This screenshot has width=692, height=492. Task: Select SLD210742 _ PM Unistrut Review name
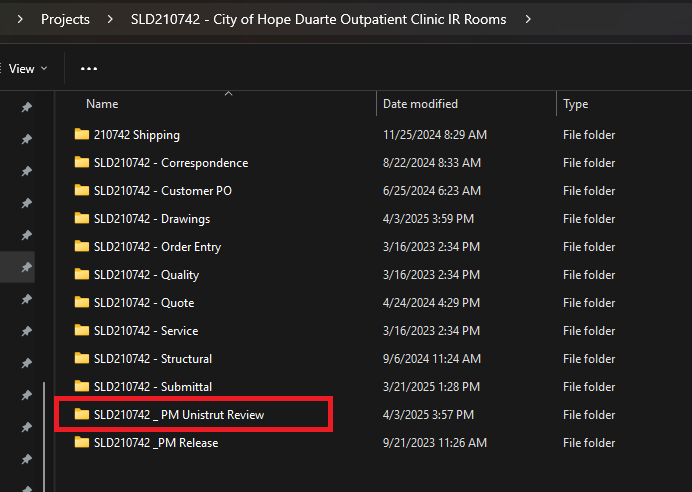point(179,415)
